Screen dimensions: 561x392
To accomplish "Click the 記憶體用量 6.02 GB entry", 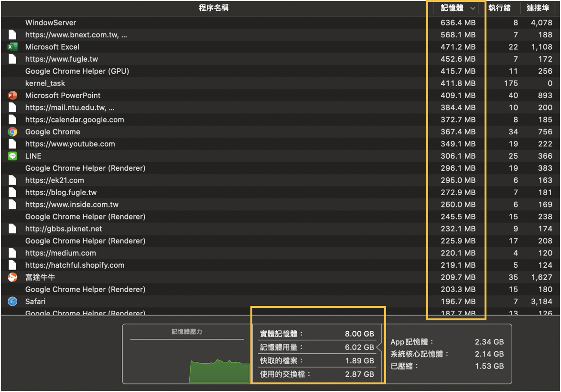I will click(x=317, y=347).
